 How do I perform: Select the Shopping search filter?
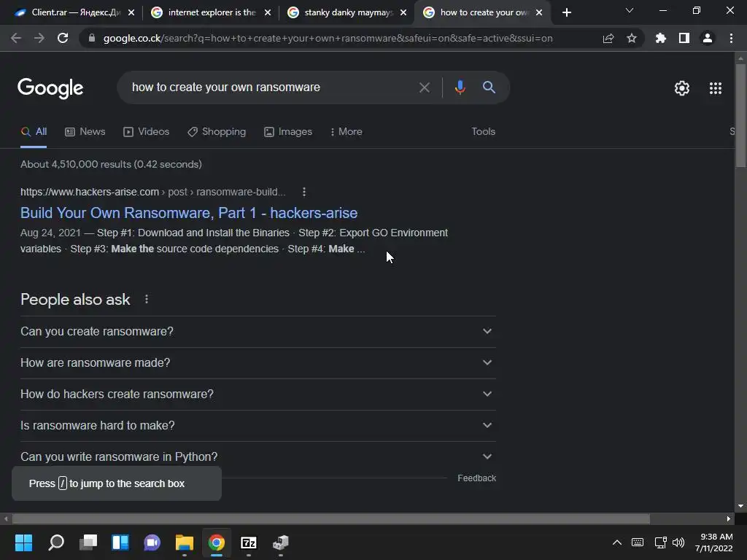coord(217,132)
